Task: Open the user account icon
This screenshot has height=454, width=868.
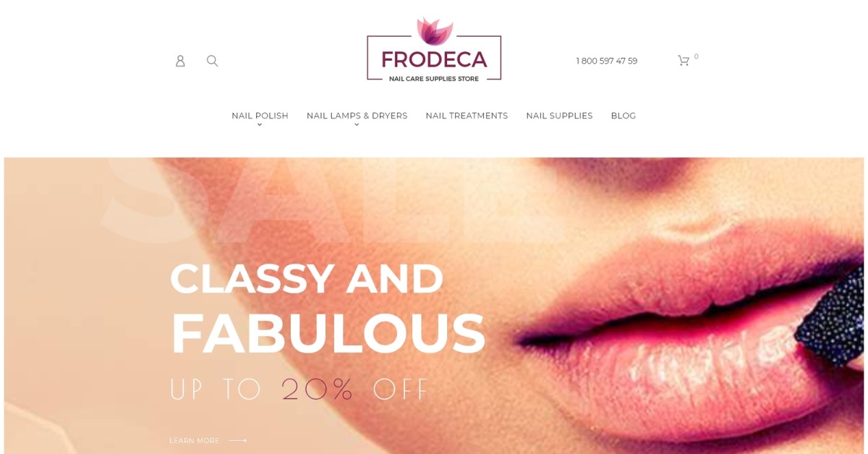Action: point(180,61)
